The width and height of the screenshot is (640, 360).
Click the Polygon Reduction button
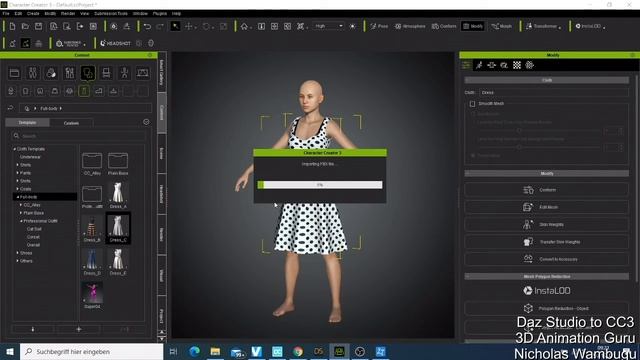click(x=547, y=309)
